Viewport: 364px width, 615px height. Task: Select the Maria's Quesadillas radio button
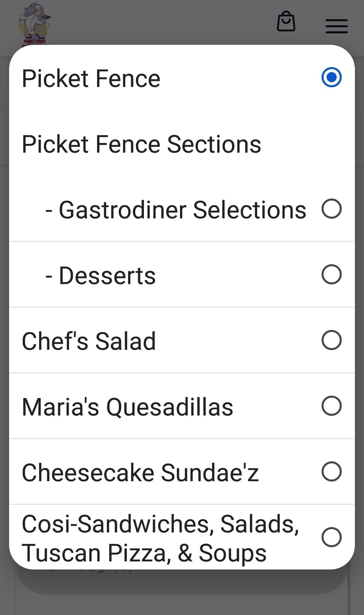click(331, 406)
